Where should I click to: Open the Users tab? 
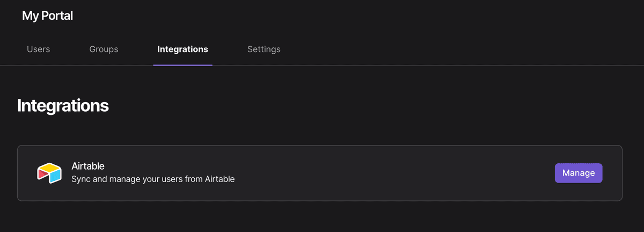pos(38,49)
